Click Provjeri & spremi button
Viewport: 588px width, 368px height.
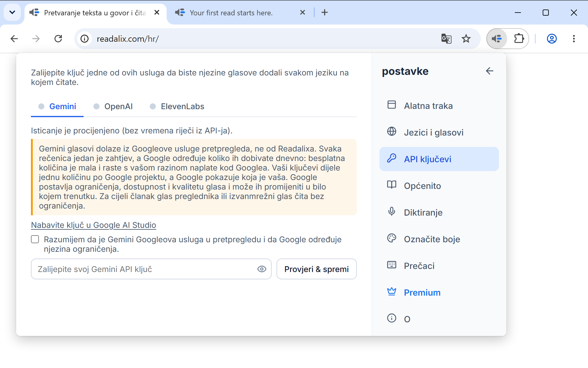coord(317,269)
